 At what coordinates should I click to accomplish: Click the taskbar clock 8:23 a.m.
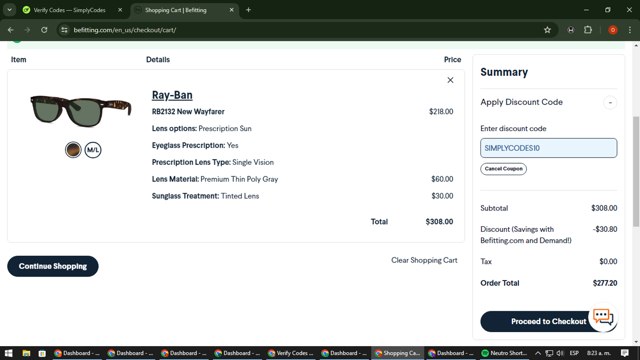599,353
